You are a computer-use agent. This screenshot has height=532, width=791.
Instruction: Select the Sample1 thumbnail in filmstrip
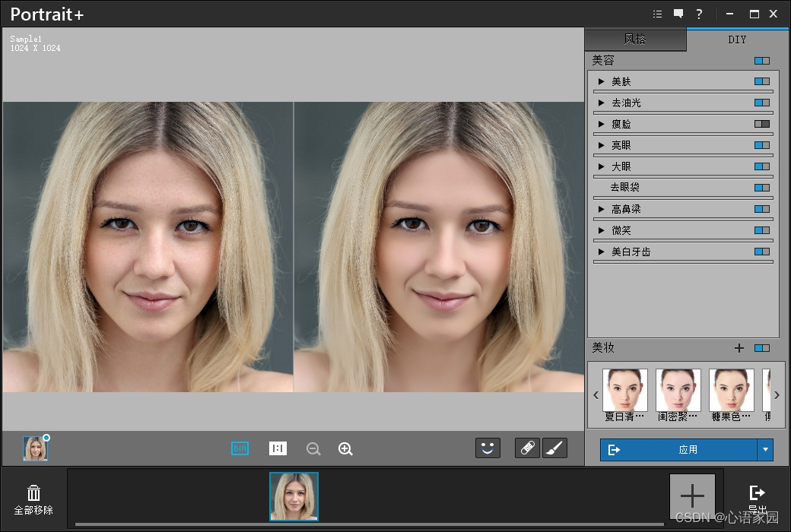click(294, 496)
